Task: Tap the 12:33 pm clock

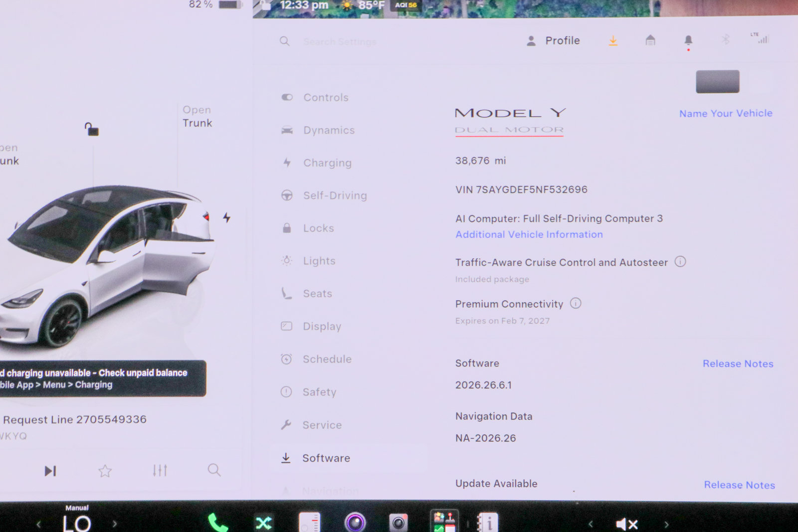Action: 304,5
